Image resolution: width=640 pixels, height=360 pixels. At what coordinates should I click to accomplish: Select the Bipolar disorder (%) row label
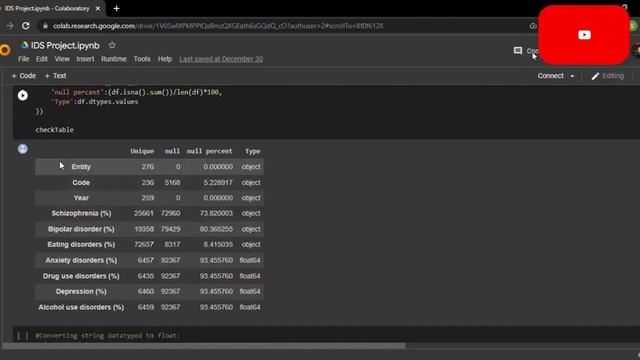[x=81, y=229]
